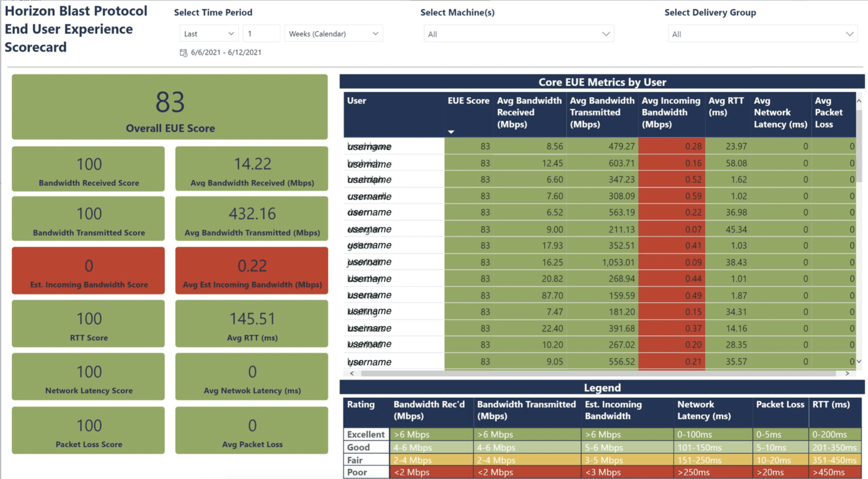Click the green Excellent bandwidth swatch in the Legend
Screen dimensions: 868x479
431,434
